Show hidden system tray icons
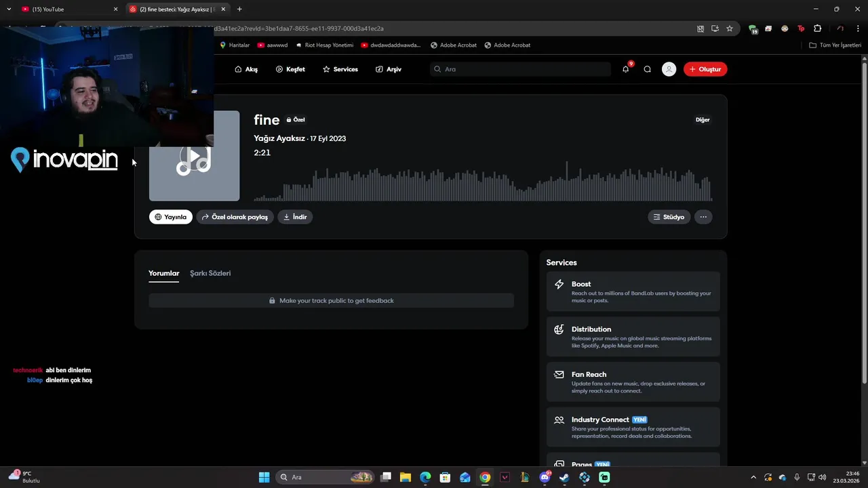The height and width of the screenshot is (488, 868). tap(753, 477)
